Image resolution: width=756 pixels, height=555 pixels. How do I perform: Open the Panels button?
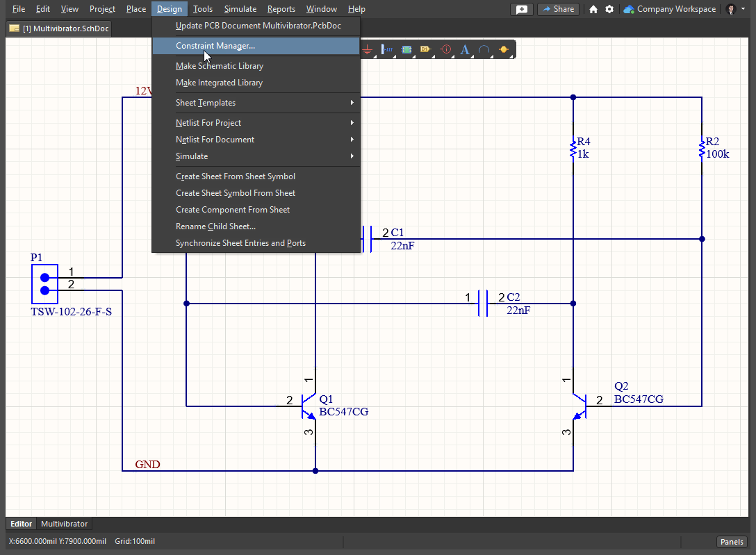(732, 542)
